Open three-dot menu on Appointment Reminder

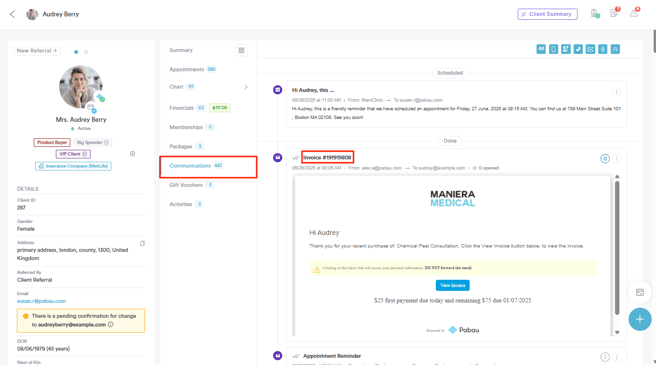pyautogui.click(x=617, y=357)
